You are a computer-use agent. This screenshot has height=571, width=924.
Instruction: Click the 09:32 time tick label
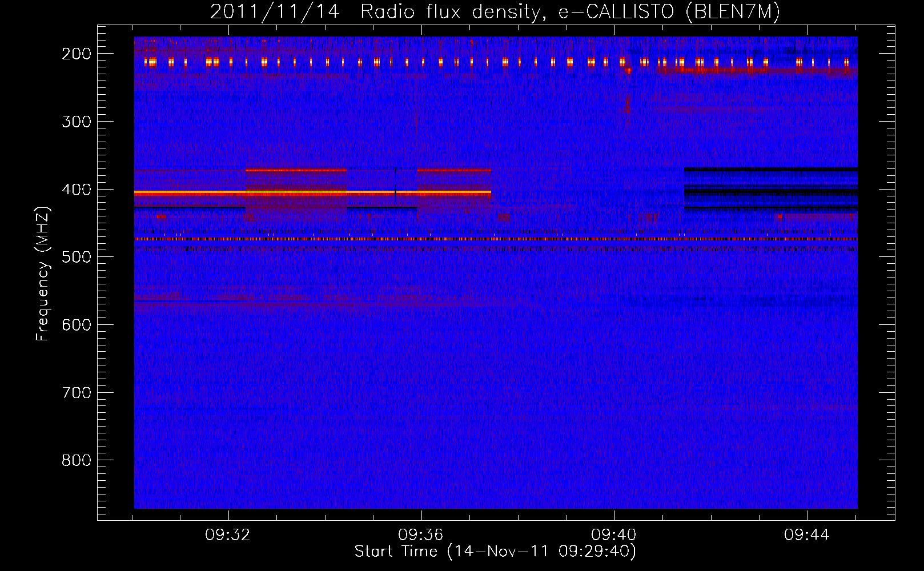tap(228, 535)
